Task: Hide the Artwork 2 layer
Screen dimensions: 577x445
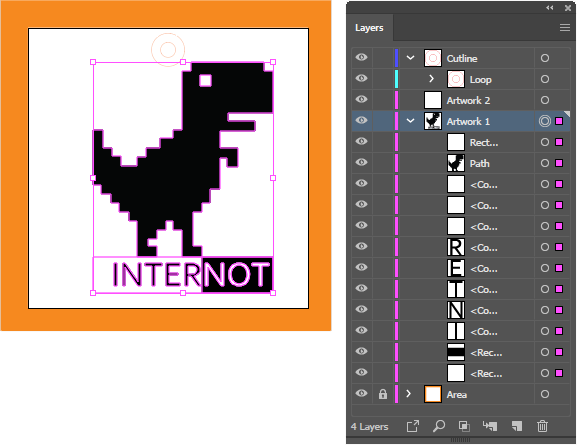Action: [361, 99]
